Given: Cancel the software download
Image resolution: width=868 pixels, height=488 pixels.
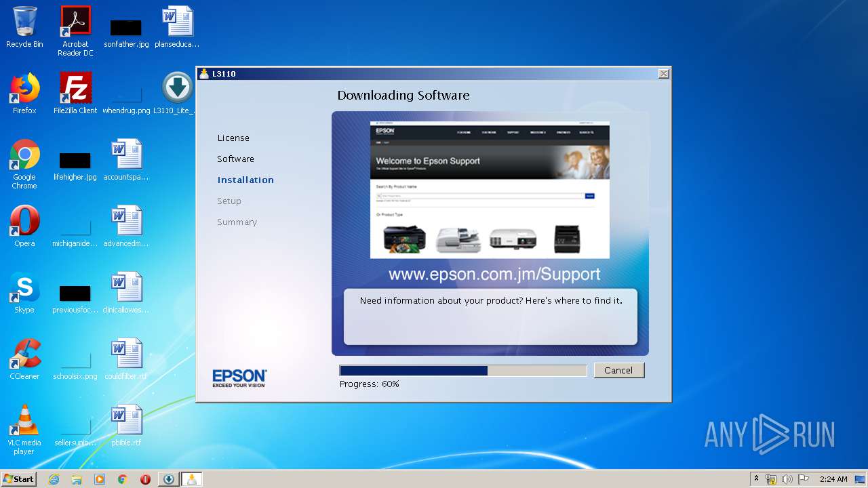Looking at the screenshot, I should (x=618, y=370).
